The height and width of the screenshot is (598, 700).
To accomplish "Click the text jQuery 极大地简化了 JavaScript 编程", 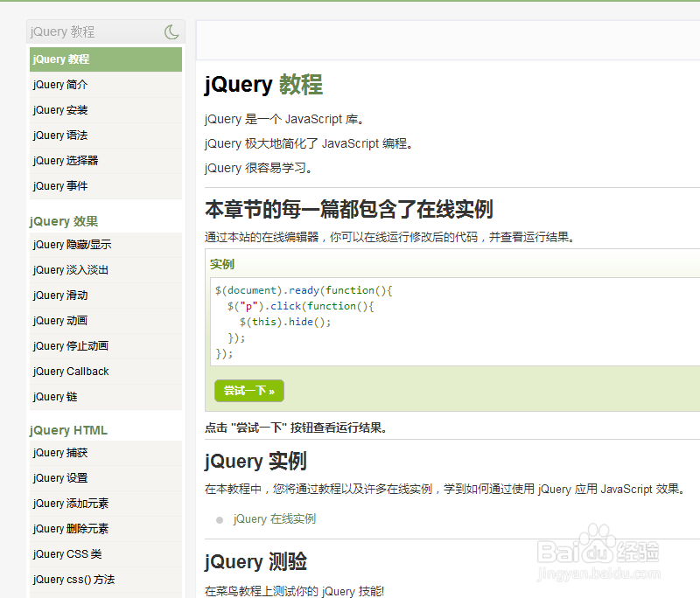I will 310,143.
